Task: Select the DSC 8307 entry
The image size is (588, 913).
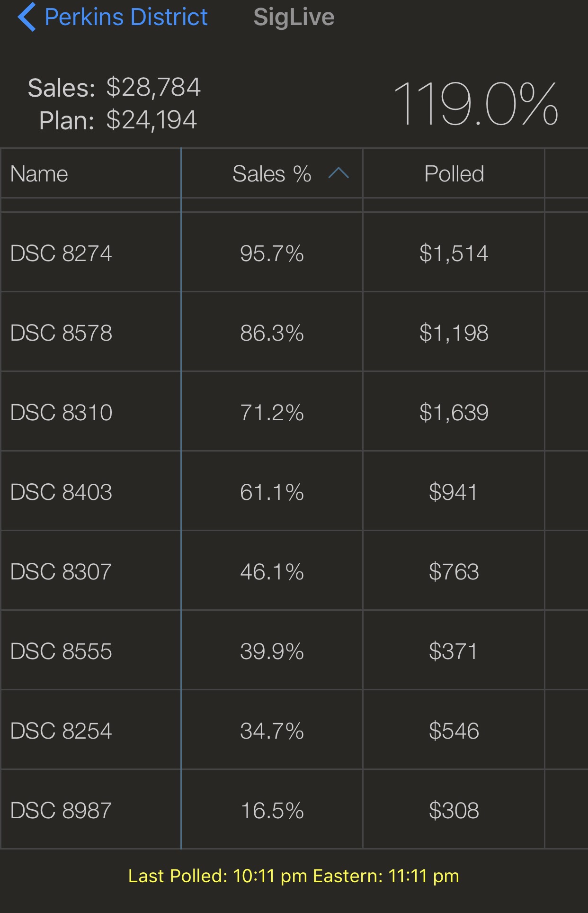Action: coord(61,571)
